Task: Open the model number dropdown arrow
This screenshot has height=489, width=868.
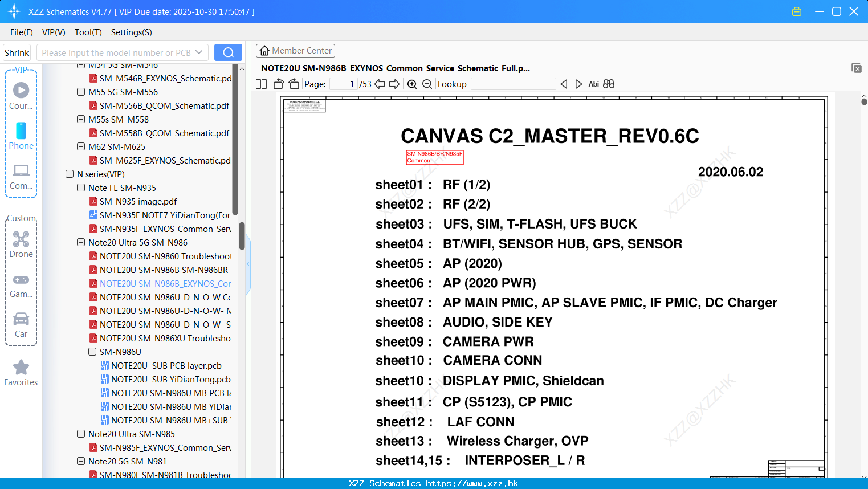Action: 199,52
